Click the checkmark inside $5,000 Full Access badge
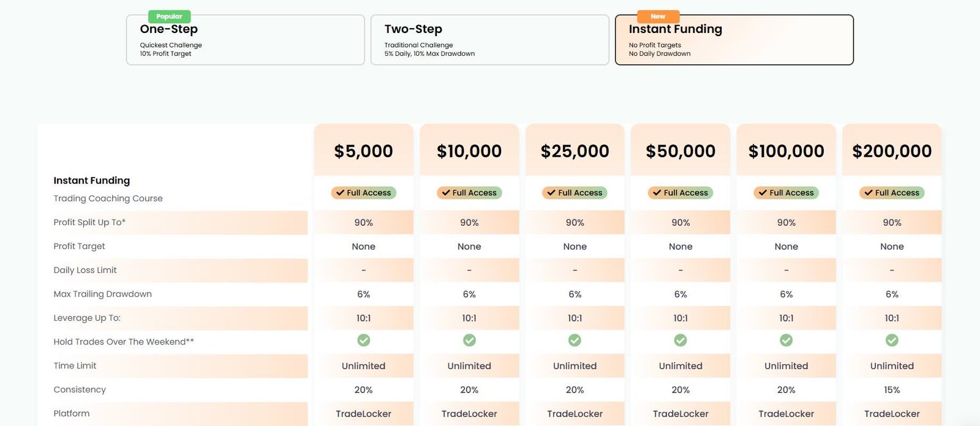Screen dimensions: 980x426 point(341,193)
